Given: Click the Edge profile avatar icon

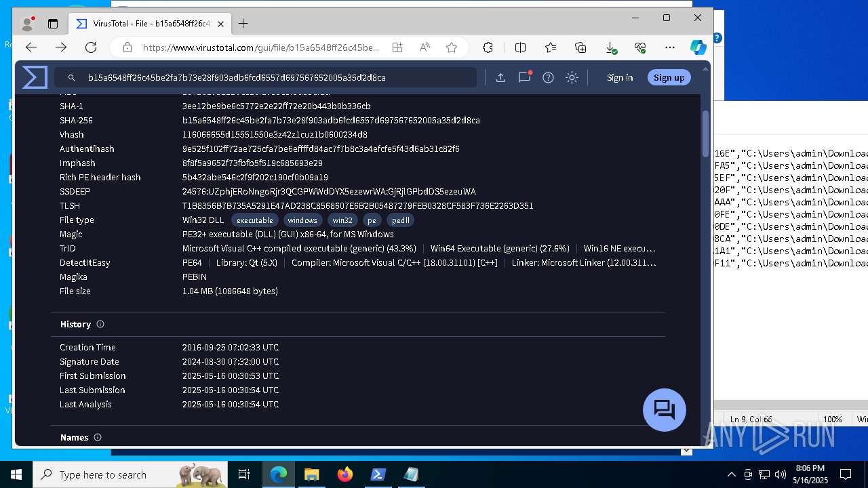Looking at the screenshot, I should (28, 24).
